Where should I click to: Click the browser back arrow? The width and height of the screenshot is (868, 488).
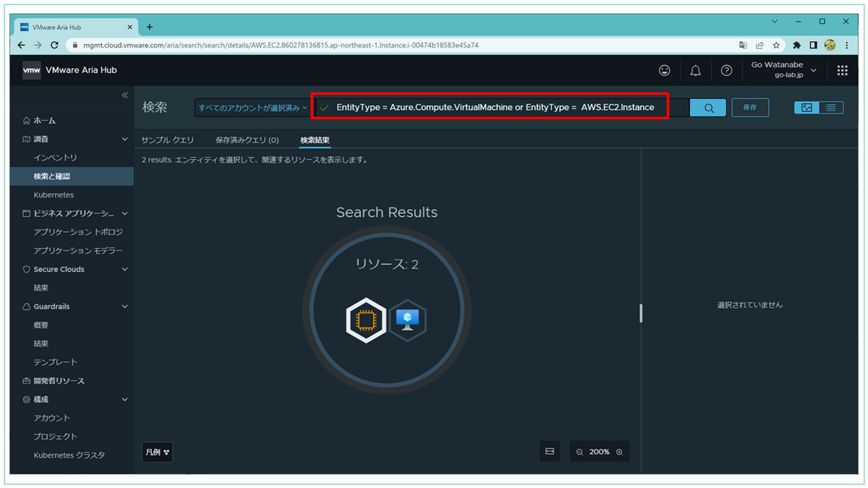(x=21, y=45)
